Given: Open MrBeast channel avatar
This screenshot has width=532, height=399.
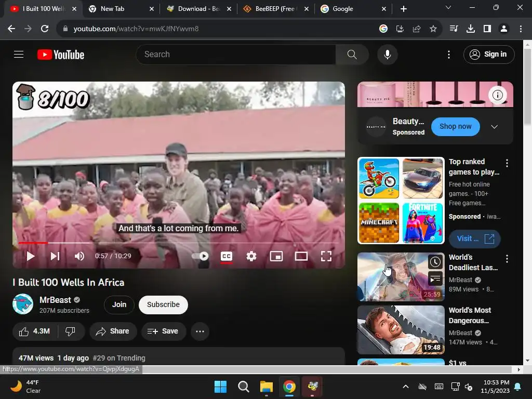Looking at the screenshot, I should point(23,304).
